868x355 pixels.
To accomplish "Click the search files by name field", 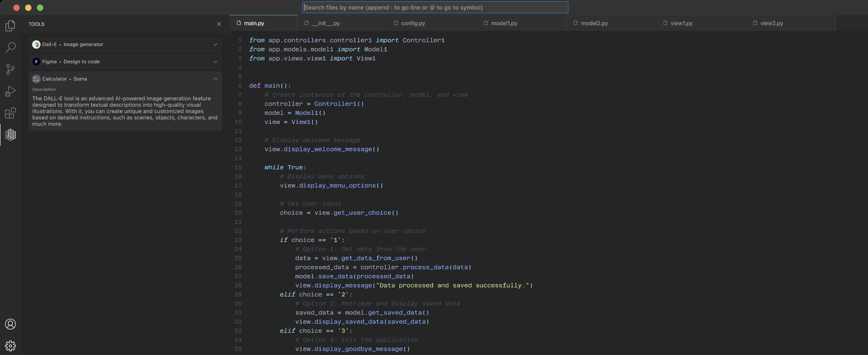I will click(x=435, y=7).
